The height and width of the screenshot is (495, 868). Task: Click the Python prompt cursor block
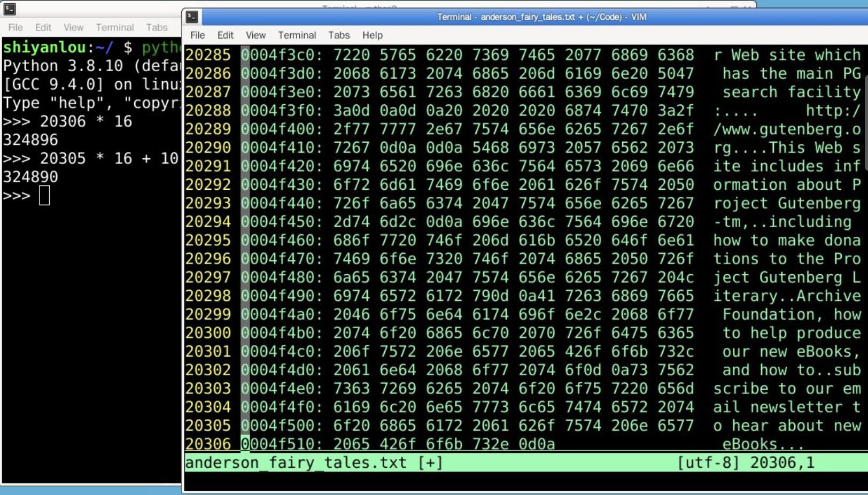tap(44, 195)
